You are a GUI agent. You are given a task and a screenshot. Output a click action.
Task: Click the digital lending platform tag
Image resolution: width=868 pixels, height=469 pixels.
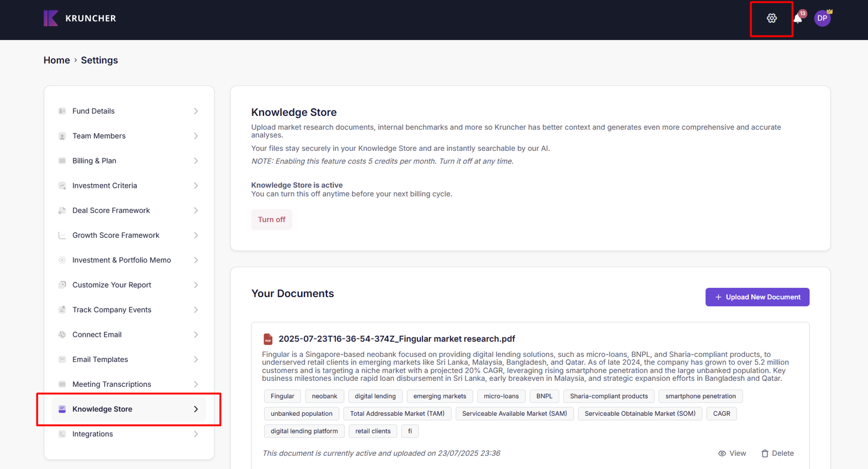click(x=304, y=431)
